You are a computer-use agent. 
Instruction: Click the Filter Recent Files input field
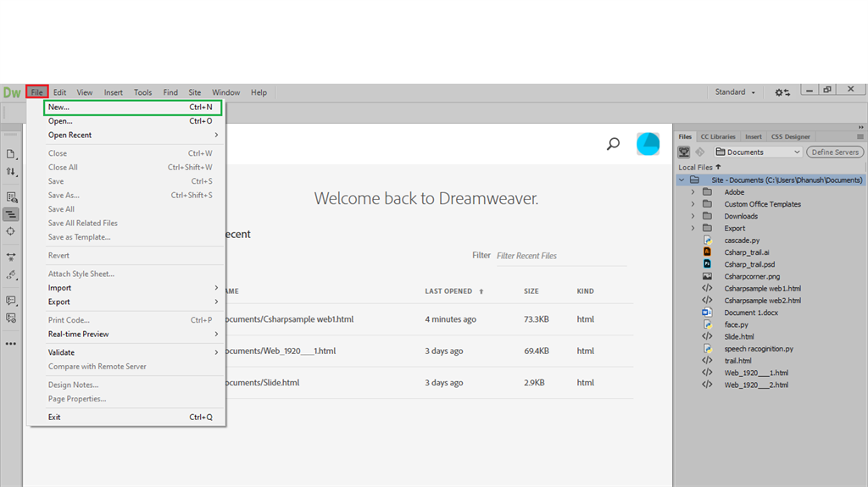tap(561, 256)
